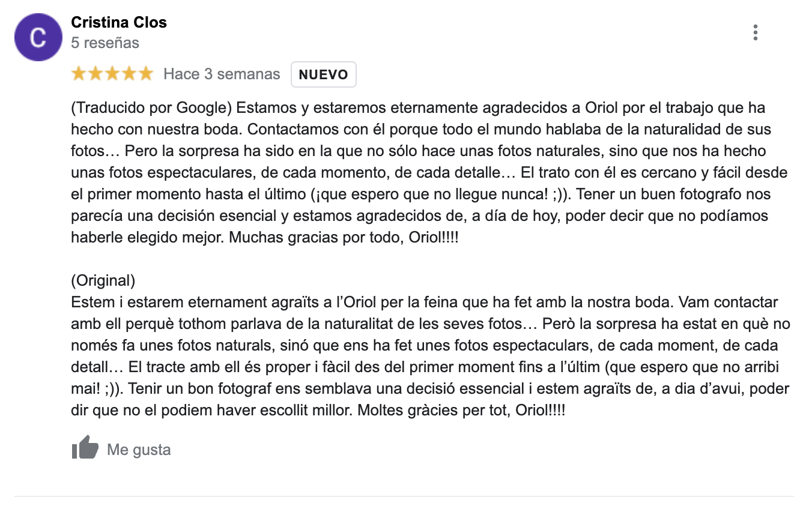Open reviewer name Cristina Clos
Viewport: 812px width, 515px height.
coord(119,23)
